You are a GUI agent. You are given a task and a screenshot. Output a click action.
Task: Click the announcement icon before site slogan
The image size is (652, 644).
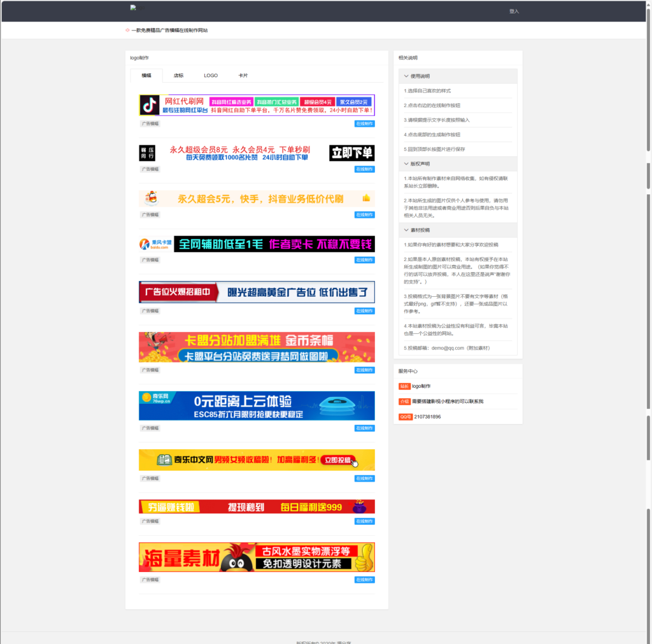pyautogui.click(x=127, y=30)
